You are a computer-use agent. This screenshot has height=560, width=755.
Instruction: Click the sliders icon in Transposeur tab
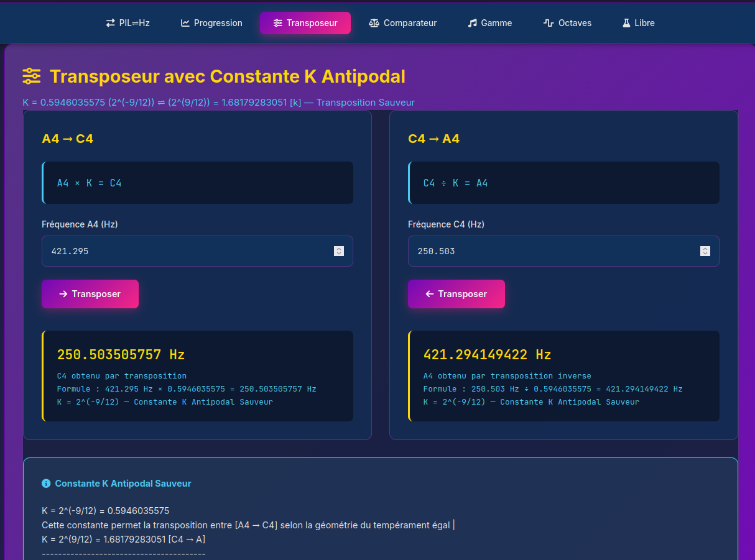click(x=277, y=23)
